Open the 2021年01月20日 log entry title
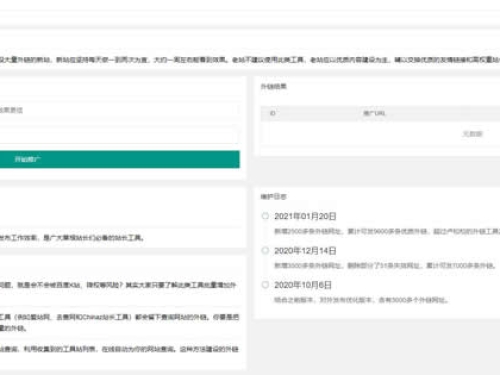Screen dimensions: 500x375 305,216
